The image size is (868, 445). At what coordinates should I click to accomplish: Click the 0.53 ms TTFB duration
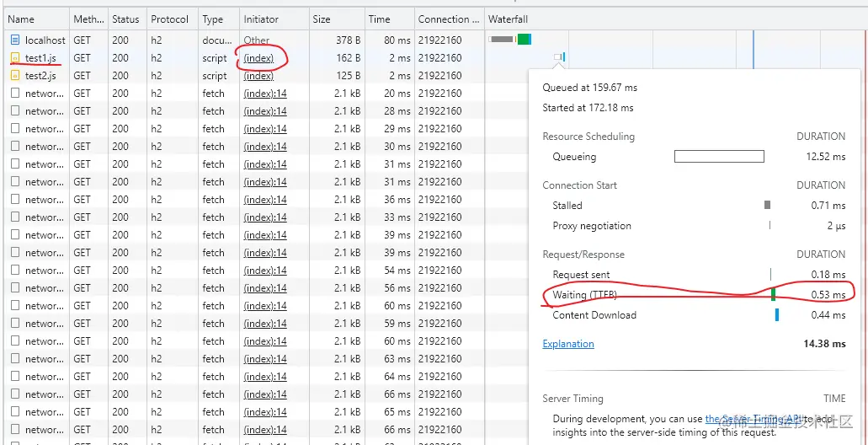coord(828,295)
